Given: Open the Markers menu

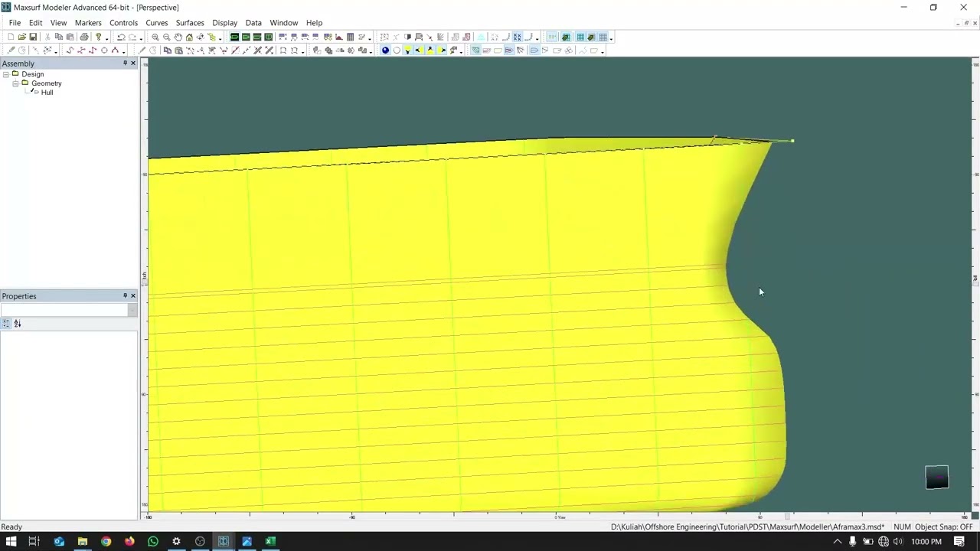Looking at the screenshot, I should 88,23.
